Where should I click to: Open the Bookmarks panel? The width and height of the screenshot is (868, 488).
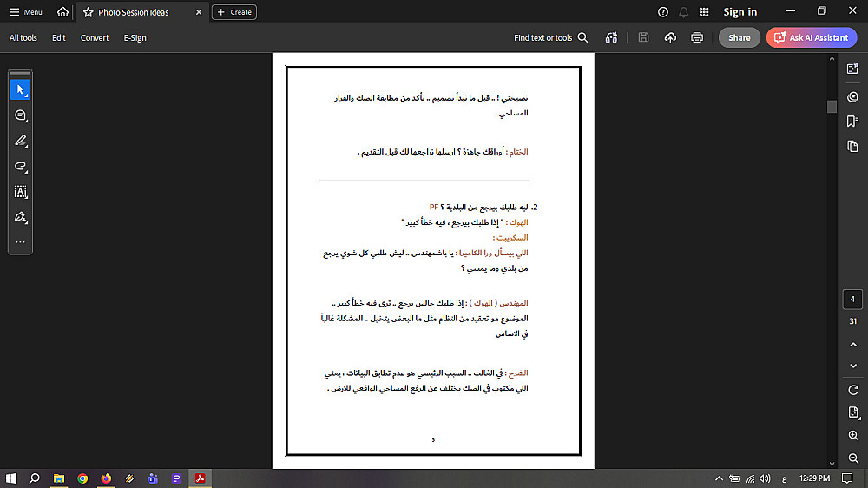point(852,122)
